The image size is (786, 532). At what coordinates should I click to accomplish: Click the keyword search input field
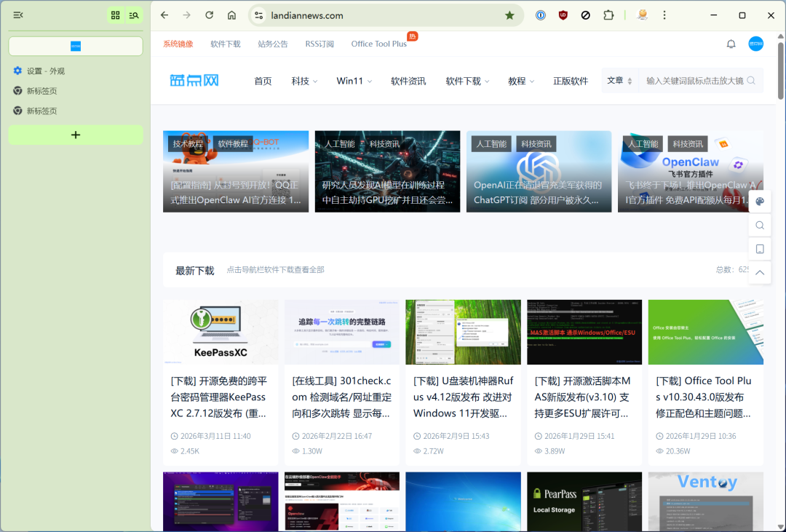695,81
